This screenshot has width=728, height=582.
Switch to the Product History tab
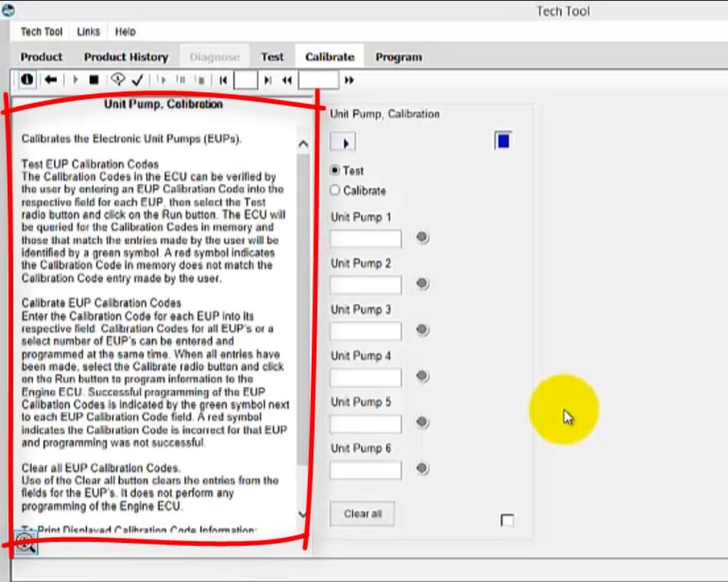pyautogui.click(x=126, y=57)
